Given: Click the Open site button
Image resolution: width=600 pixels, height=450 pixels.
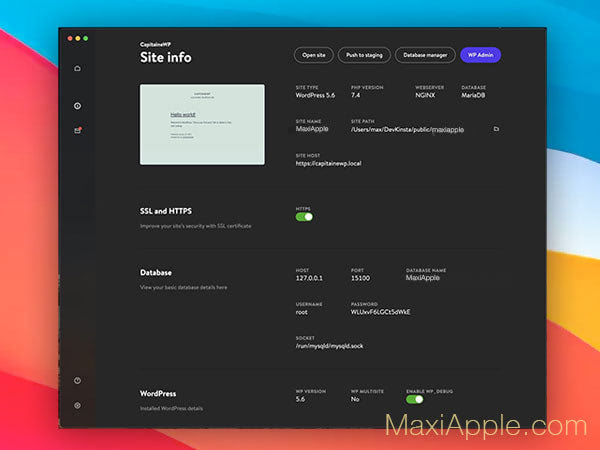Looking at the screenshot, I should tap(314, 55).
